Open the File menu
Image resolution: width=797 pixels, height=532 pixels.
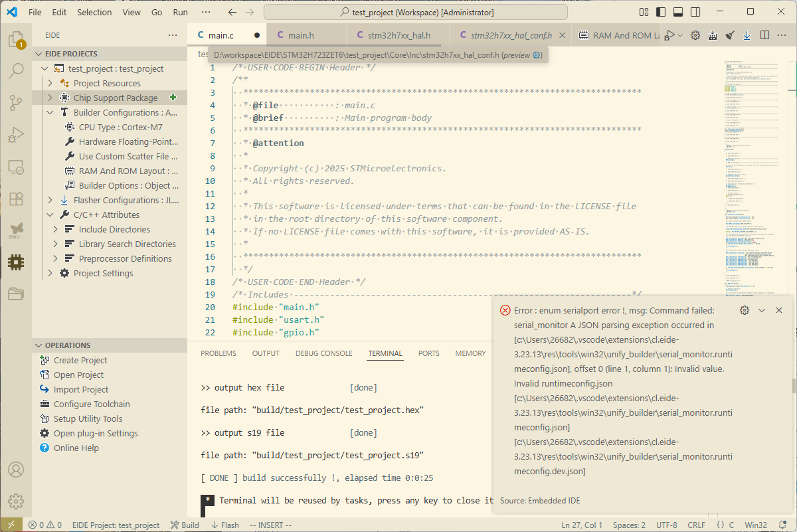[x=35, y=12]
